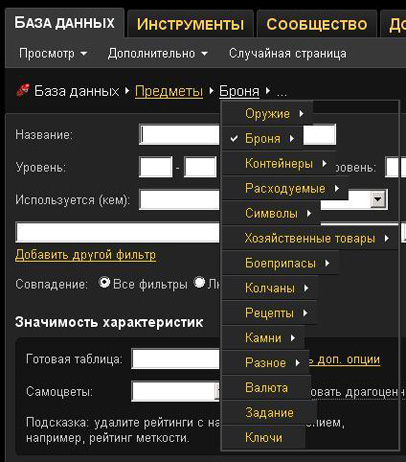Click the wide filter selection box
This screenshot has width=406, height=462.
(x=117, y=232)
